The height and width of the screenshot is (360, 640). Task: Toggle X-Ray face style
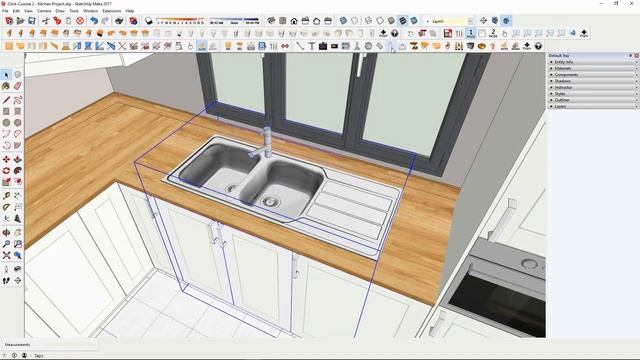[343, 20]
